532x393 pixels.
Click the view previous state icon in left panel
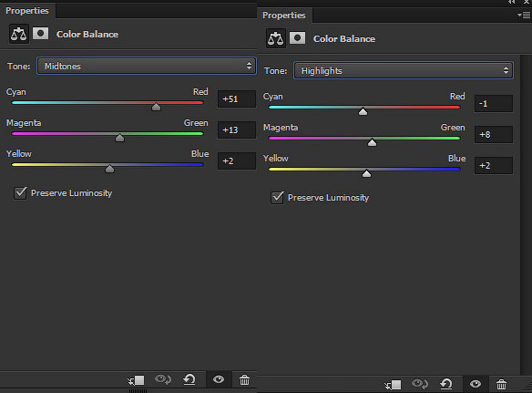tap(163, 379)
